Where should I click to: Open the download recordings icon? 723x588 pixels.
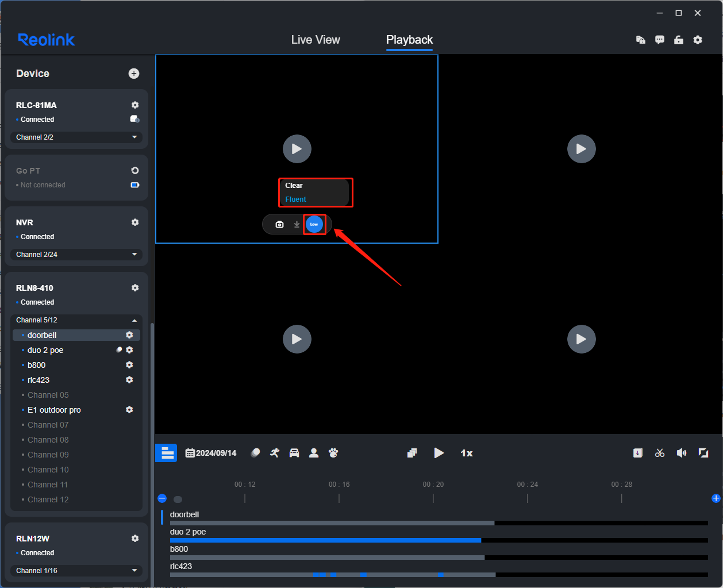(x=638, y=453)
